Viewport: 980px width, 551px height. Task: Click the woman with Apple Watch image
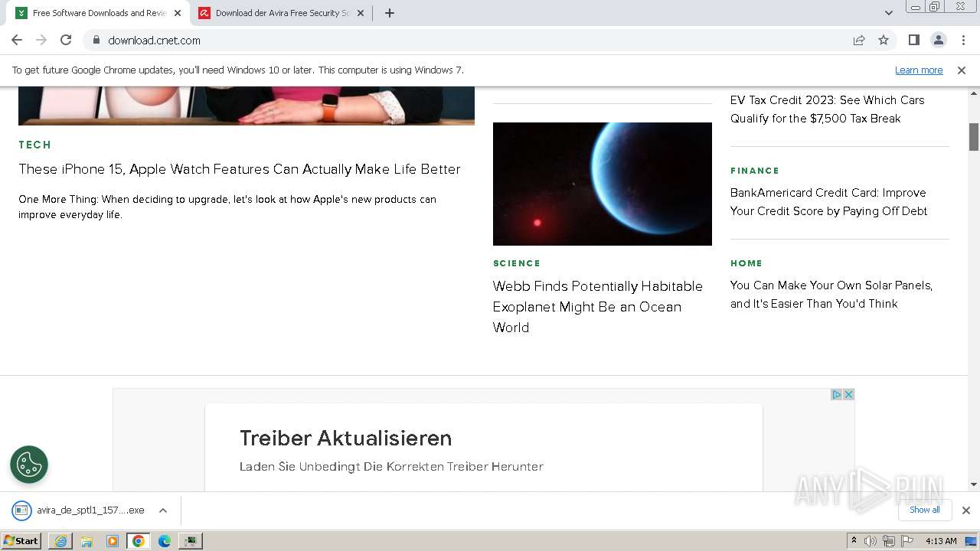click(x=247, y=106)
